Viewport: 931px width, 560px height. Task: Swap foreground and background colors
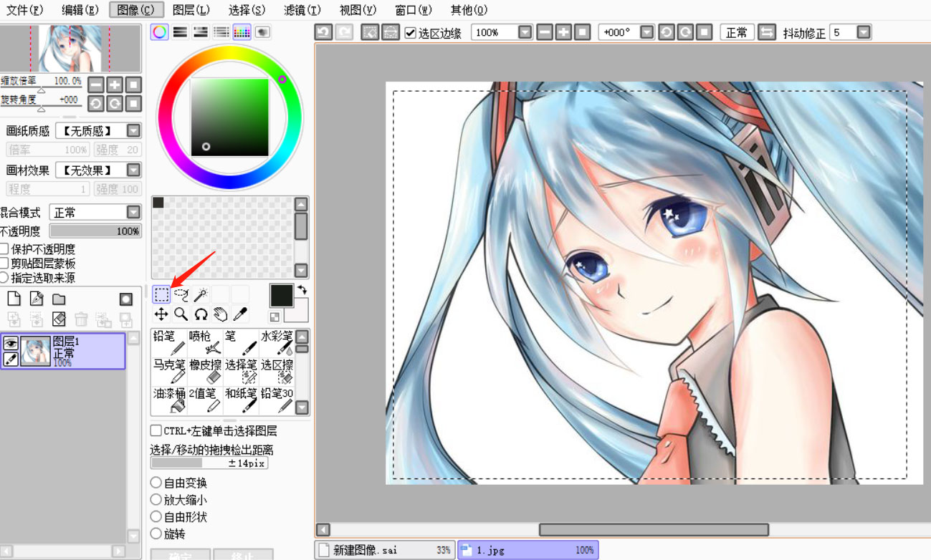[x=302, y=290]
